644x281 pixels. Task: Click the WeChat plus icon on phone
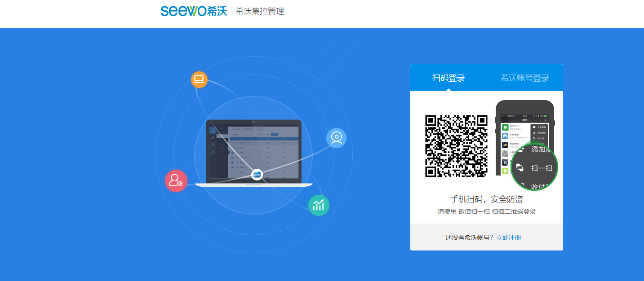(x=546, y=120)
